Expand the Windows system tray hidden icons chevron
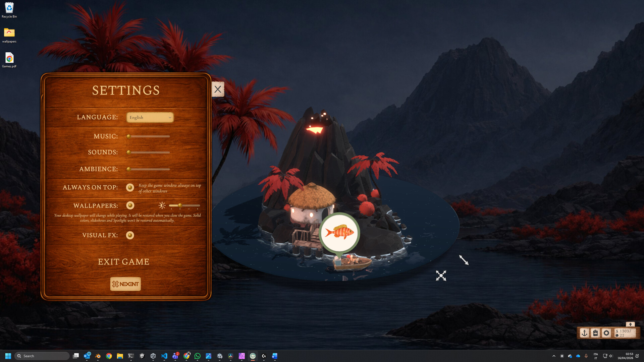Screen dimensions: 644x362 tap(554, 356)
